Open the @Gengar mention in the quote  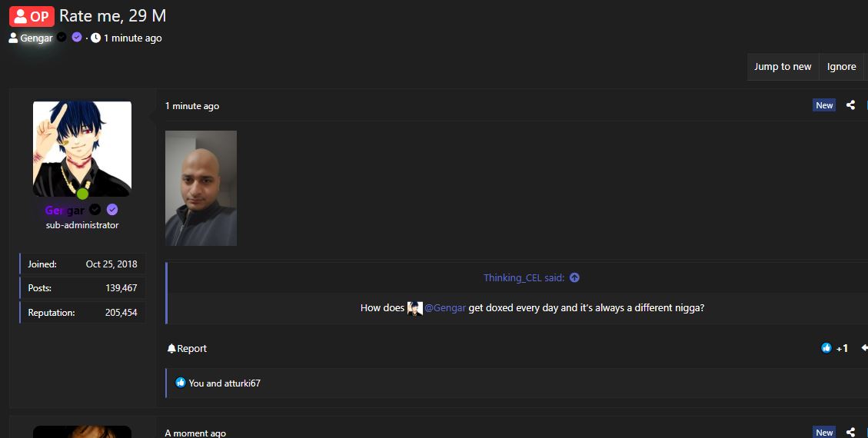[x=445, y=308]
